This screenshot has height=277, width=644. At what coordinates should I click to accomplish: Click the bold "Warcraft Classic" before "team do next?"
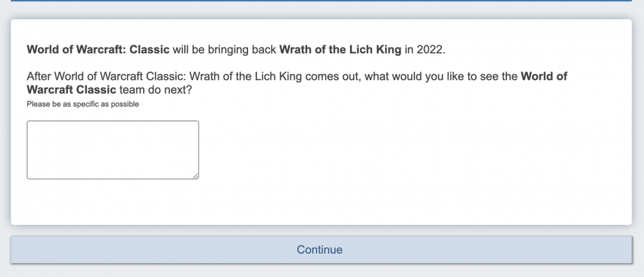coord(71,89)
